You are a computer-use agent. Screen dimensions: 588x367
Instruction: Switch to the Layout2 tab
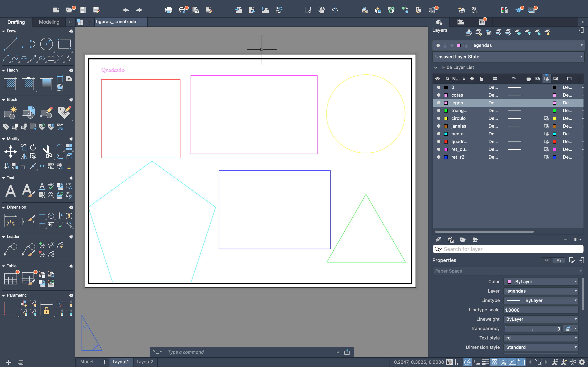coord(145,362)
